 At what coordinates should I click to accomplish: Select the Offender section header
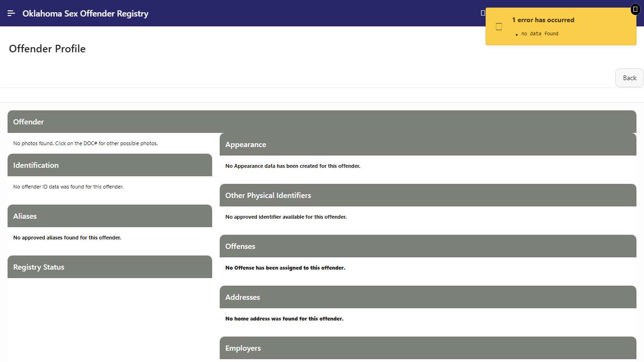click(28, 122)
